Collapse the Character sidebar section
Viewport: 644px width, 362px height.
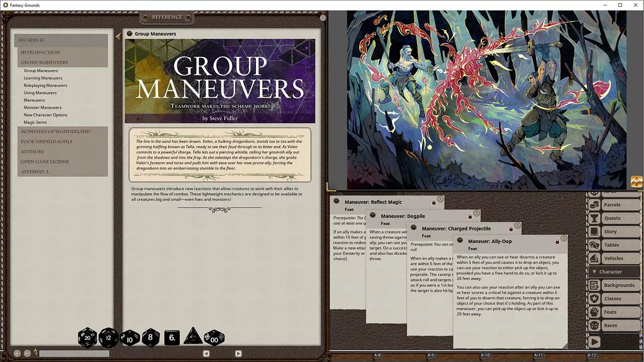pos(614,272)
